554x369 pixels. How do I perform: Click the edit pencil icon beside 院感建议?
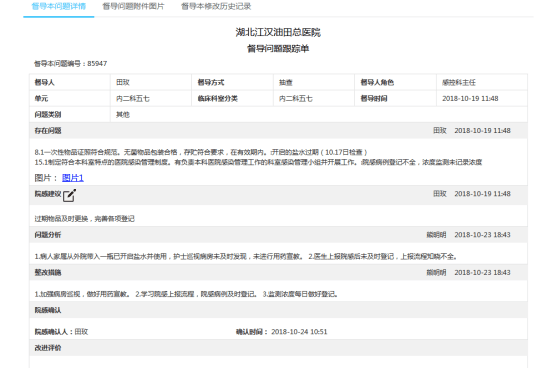tap(69, 195)
